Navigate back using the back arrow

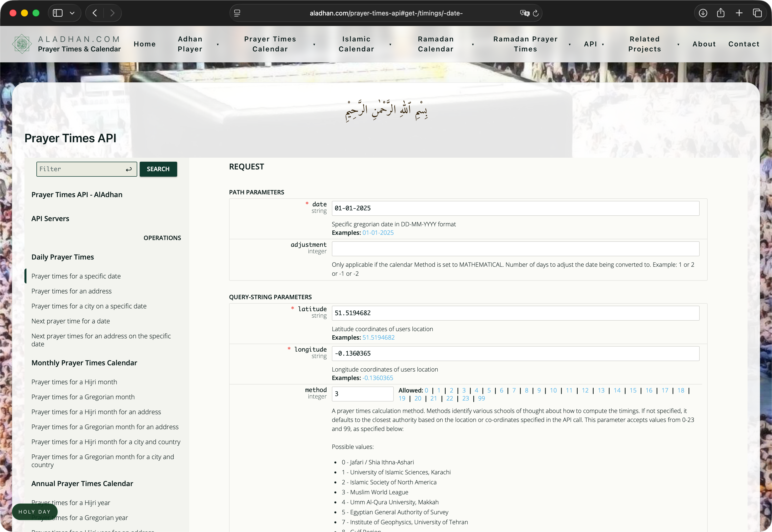coord(94,13)
